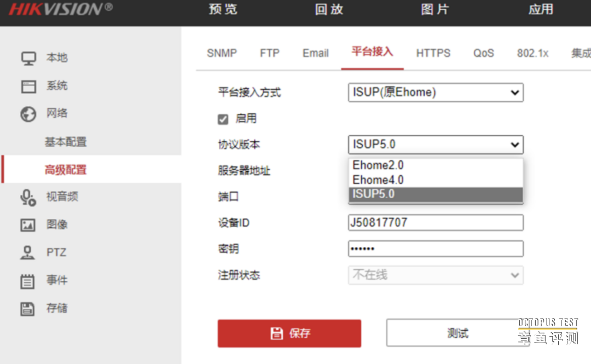Open the 平台接入方式 ISUP dropdown
This screenshot has width=591, height=364.
pos(436,93)
